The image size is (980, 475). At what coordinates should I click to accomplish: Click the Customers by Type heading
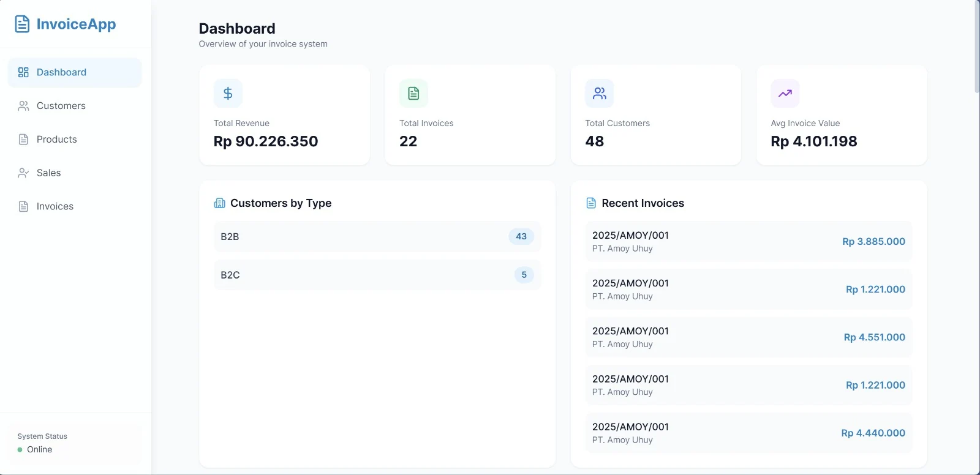pyautogui.click(x=281, y=203)
